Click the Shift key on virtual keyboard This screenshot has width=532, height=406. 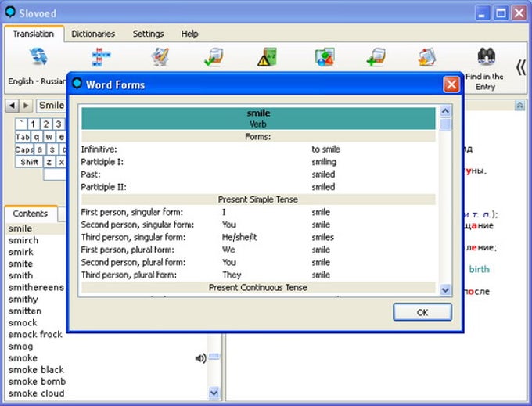coord(29,162)
